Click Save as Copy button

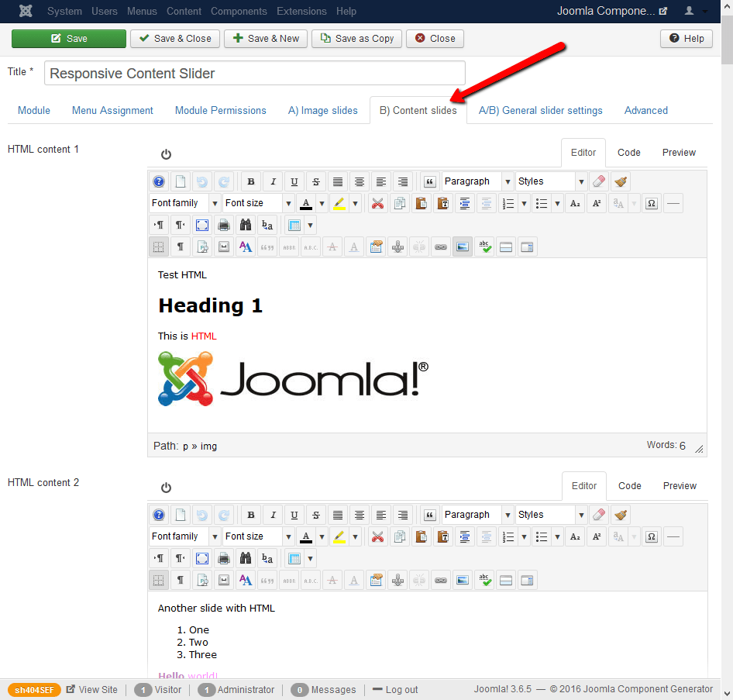pyautogui.click(x=357, y=38)
